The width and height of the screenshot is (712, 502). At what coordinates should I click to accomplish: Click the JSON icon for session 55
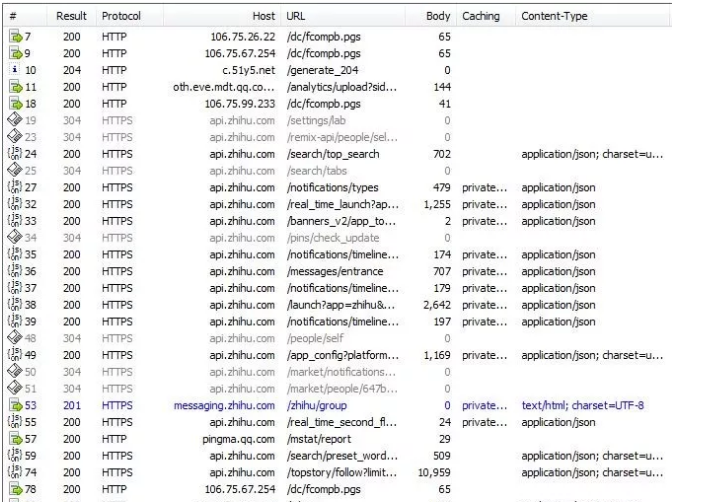15,422
